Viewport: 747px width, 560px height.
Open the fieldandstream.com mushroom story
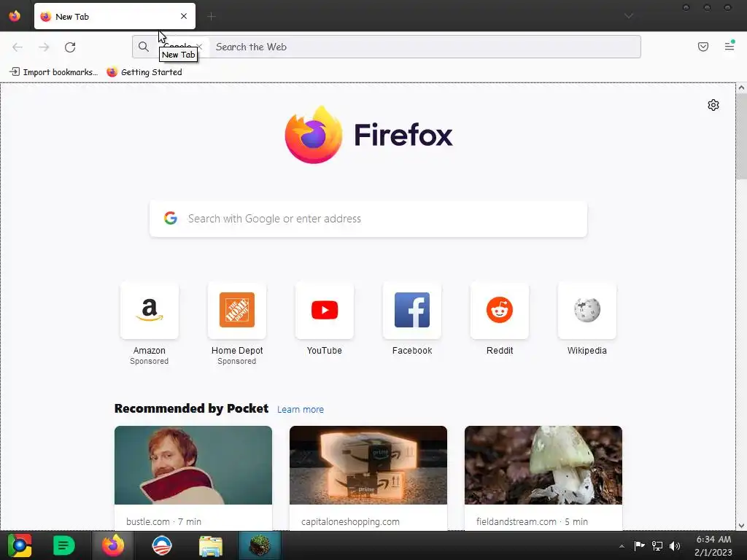(543, 465)
